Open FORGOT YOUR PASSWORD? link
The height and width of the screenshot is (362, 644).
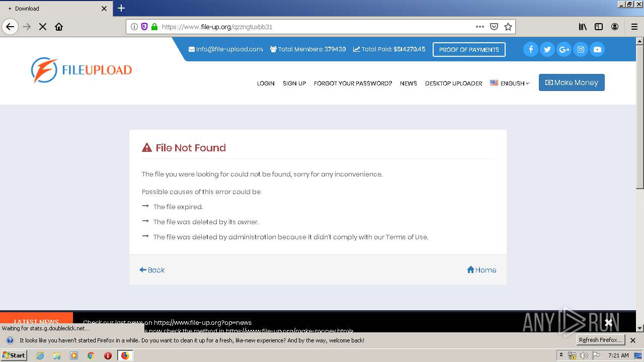tap(353, 83)
